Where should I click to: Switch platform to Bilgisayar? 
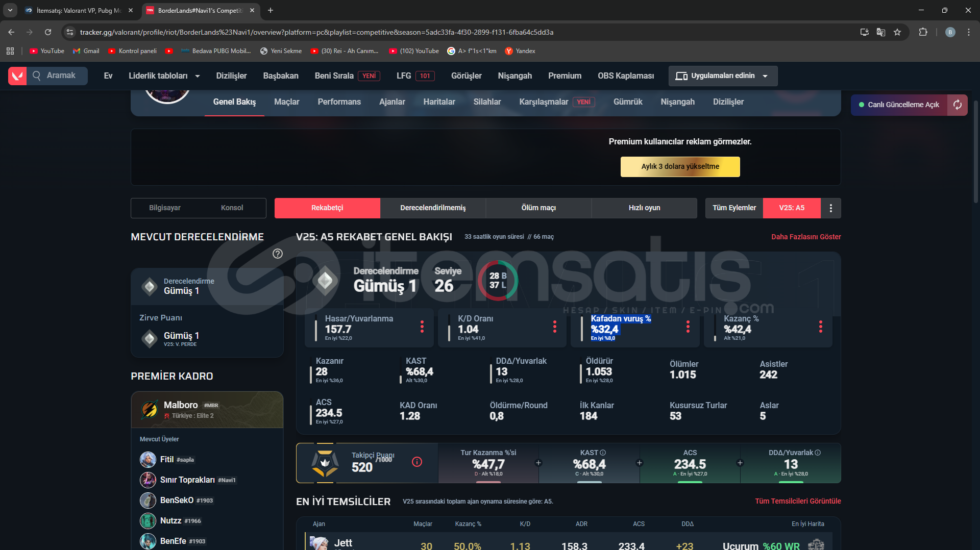(165, 208)
